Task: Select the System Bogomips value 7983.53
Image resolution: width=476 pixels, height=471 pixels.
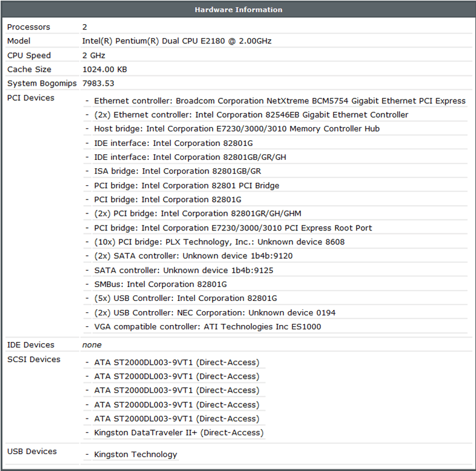Action: pyautogui.click(x=98, y=83)
